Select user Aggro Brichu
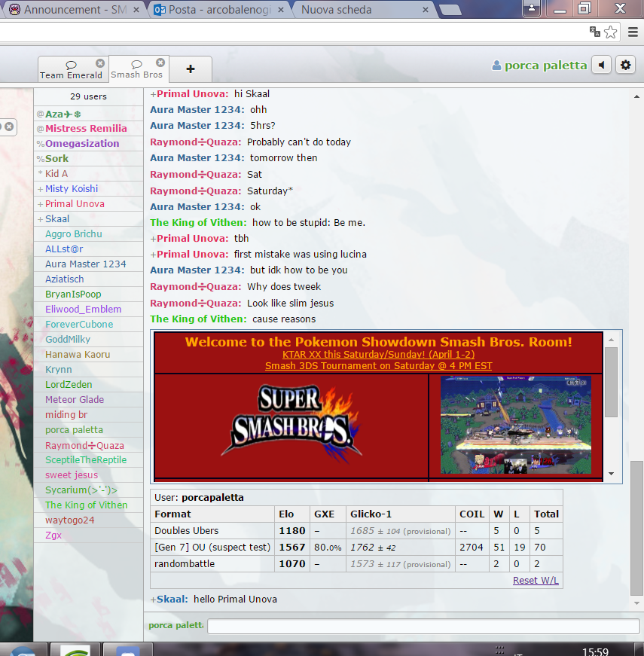Viewport: 644px width, 656px height. (88, 234)
